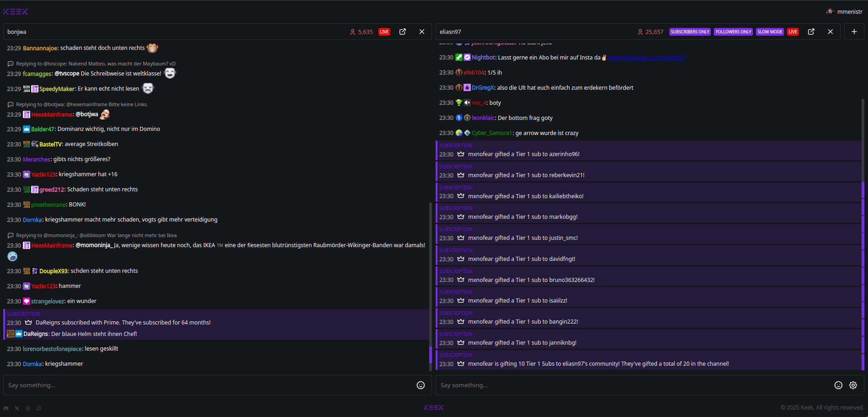Open Keek's Discord from the footer
The height and width of the screenshot is (417, 868).
click(x=5, y=408)
